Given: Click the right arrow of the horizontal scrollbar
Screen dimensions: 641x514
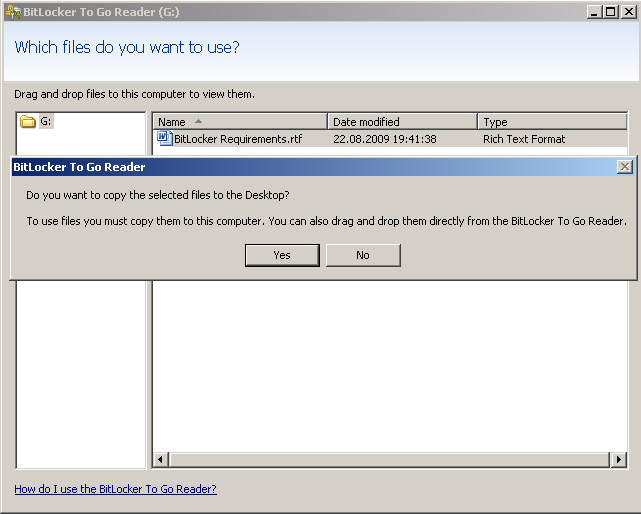Looking at the screenshot, I should coord(619,460).
